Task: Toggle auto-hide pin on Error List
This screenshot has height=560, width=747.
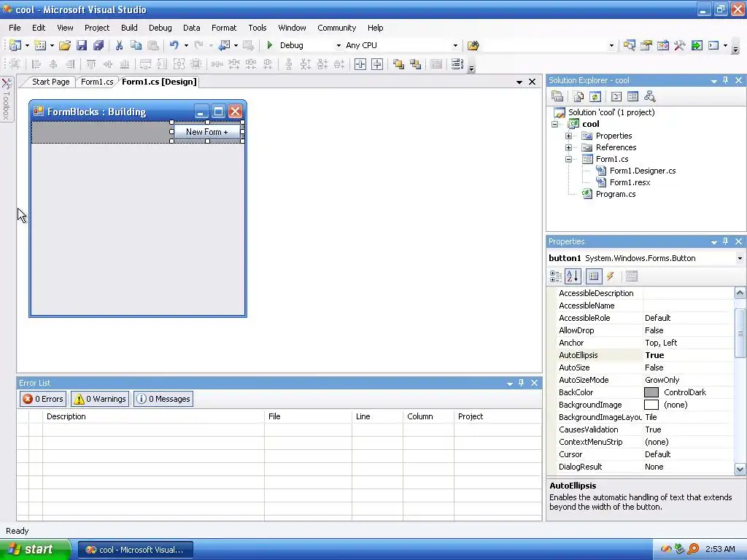Action: click(x=521, y=383)
